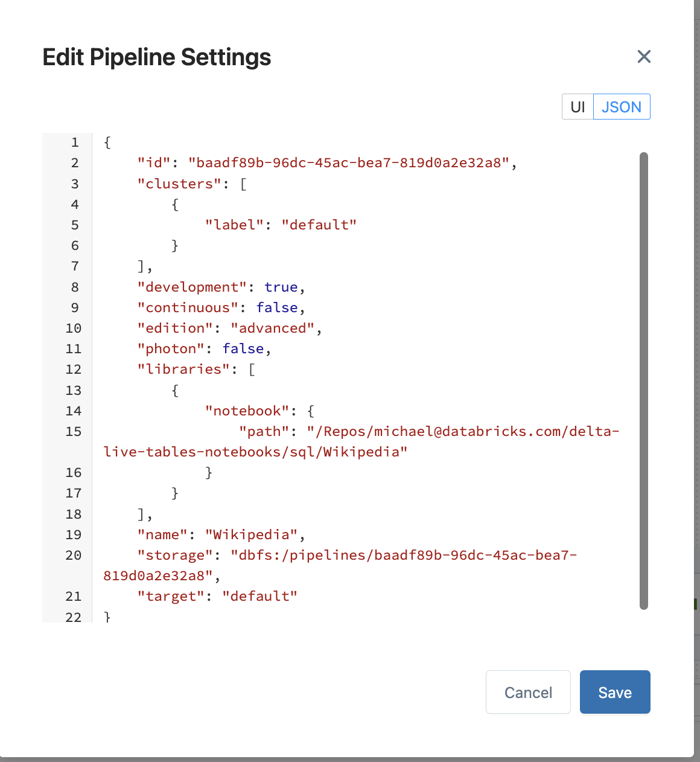This screenshot has height=762, width=700.
Task: Click the false value of photon
Action: tap(243, 348)
